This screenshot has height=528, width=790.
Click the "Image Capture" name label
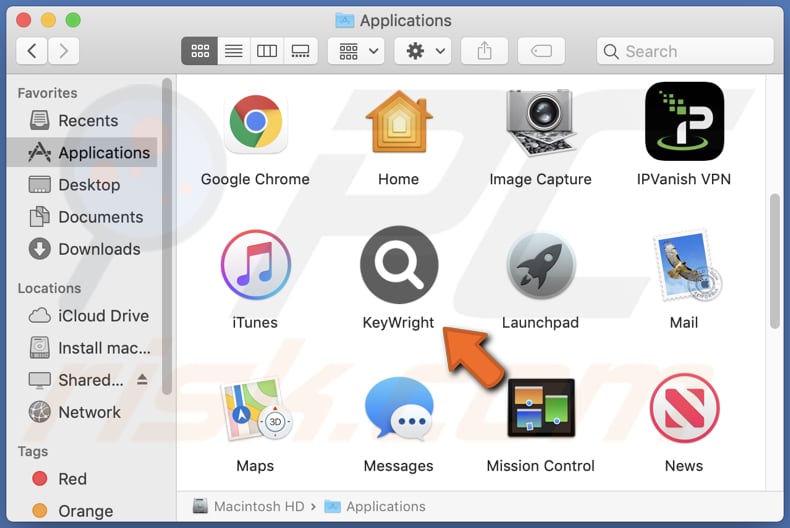click(x=541, y=179)
